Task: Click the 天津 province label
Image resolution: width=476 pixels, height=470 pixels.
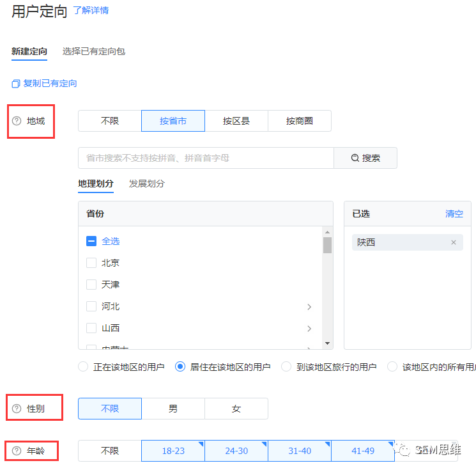Action: pyautogui.click(x=111, y=285)
